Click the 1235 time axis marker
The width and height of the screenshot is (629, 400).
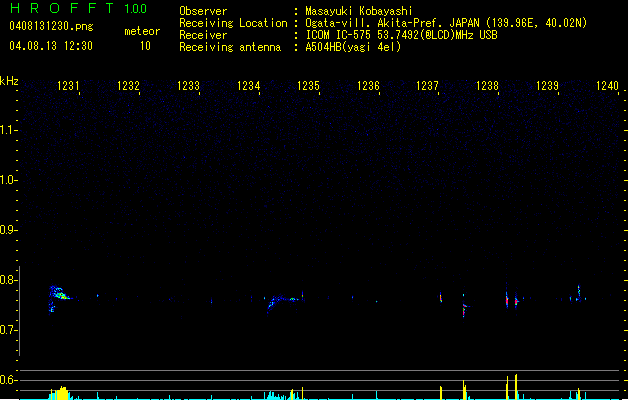308,86
